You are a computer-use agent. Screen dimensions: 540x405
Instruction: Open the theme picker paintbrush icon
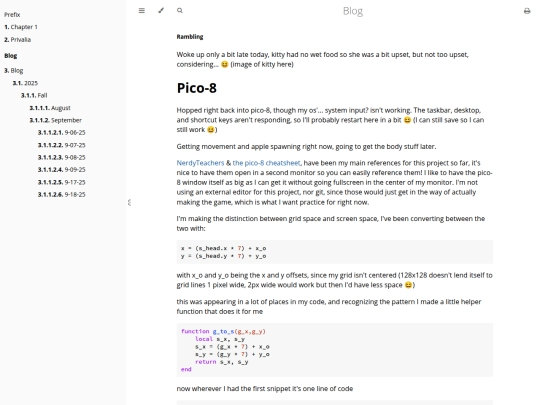pyautogui.click(x=161, y=11)
